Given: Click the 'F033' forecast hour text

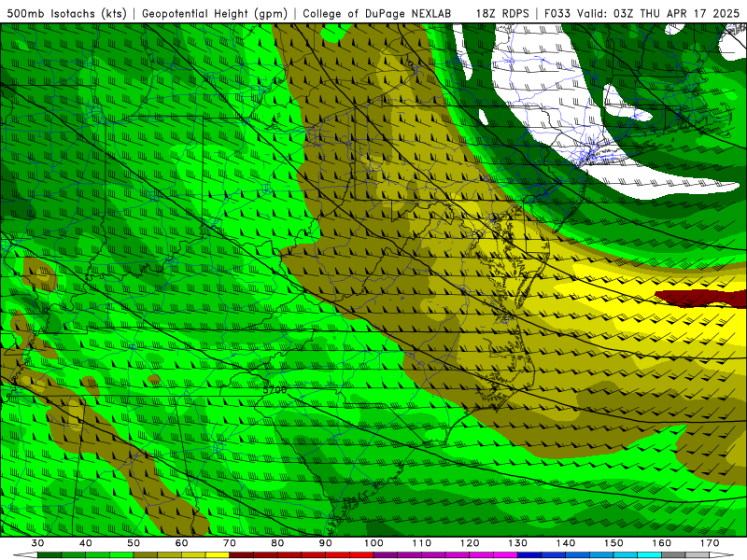Looking at the screenshot, I should tap(557, 13).
